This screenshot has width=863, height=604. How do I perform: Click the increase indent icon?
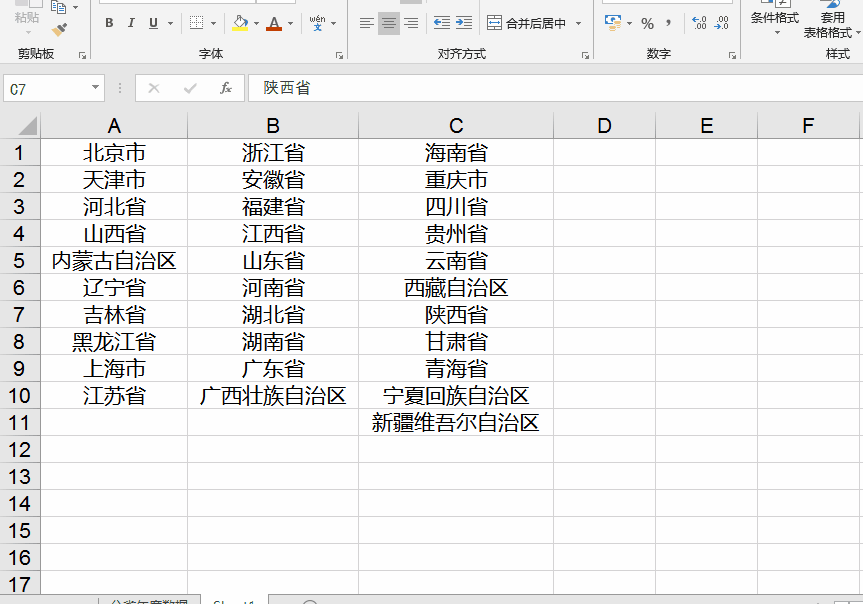[x=463, y=23]
